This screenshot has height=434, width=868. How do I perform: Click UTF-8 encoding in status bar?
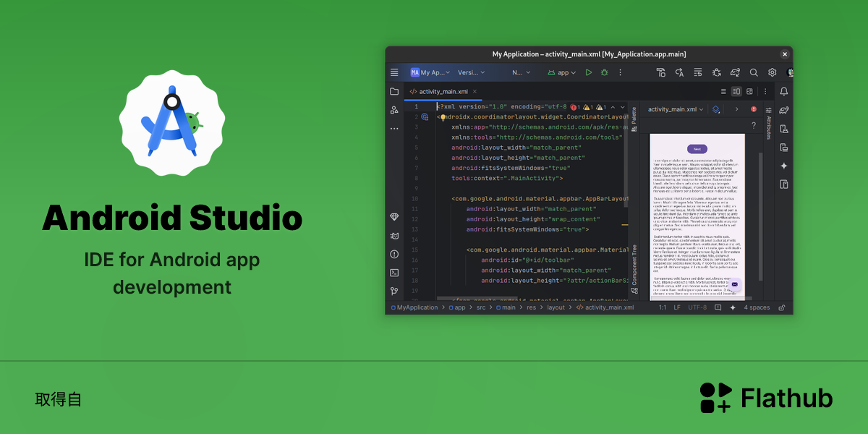[697, 307]
